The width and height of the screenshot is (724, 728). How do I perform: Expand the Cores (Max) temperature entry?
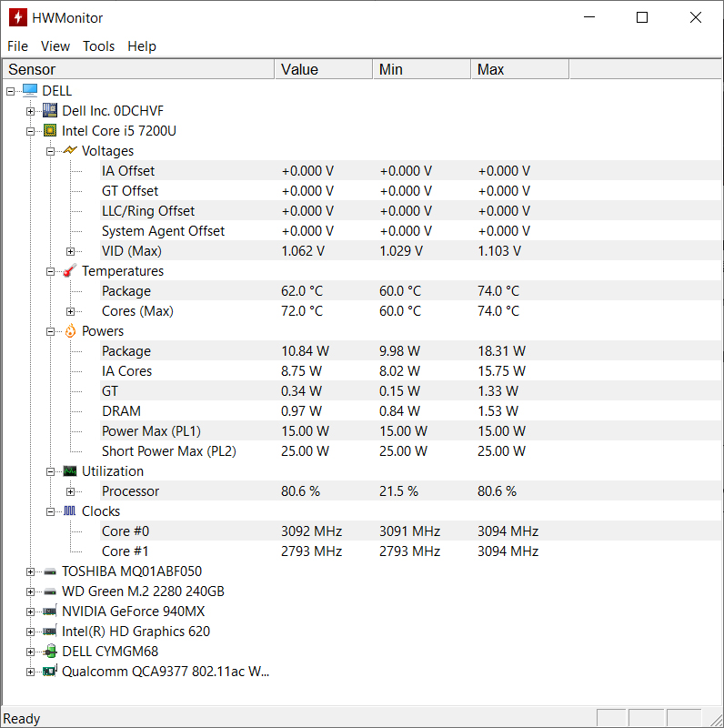[70, 311]
